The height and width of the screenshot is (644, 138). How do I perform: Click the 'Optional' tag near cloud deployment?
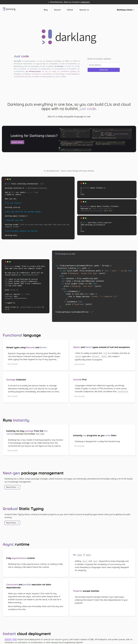(8, 639)
